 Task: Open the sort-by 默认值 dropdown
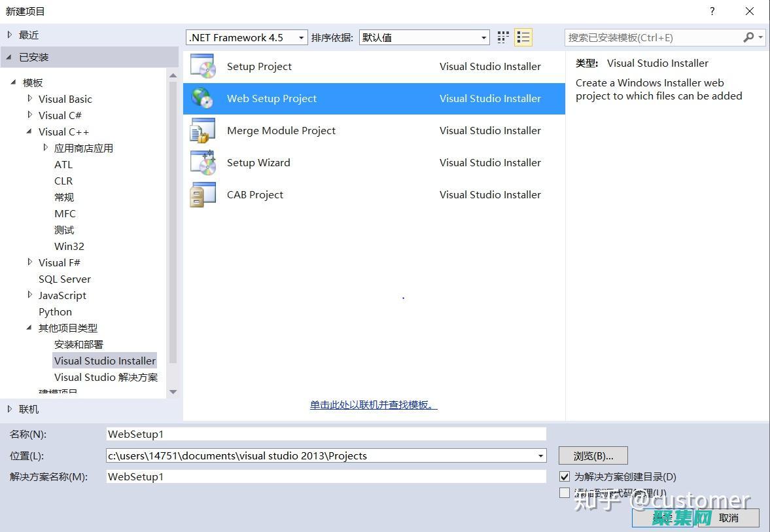[424, 37]
